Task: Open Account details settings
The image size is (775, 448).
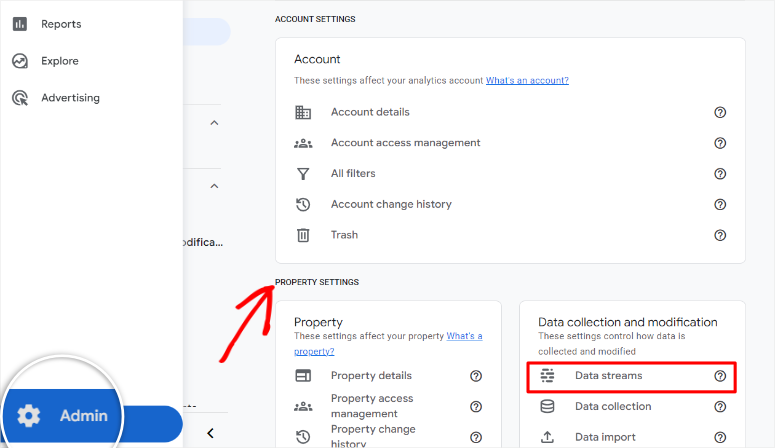Action: [370, 112]
